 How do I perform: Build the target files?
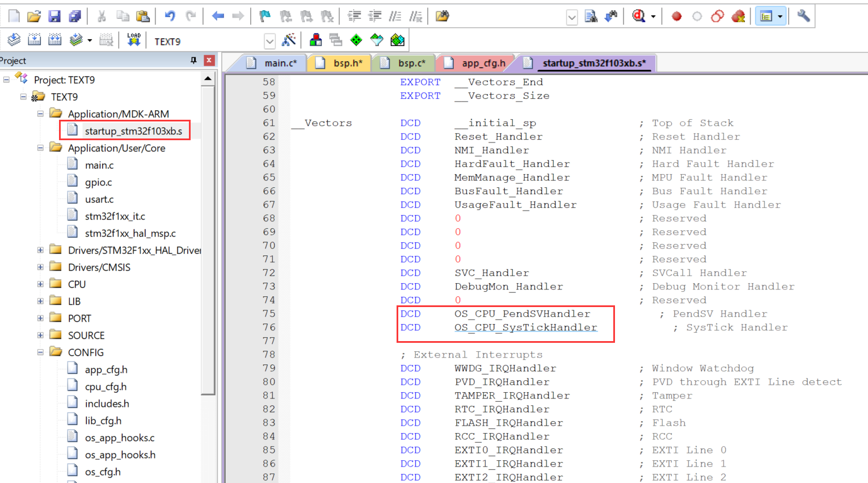point(35,40)
